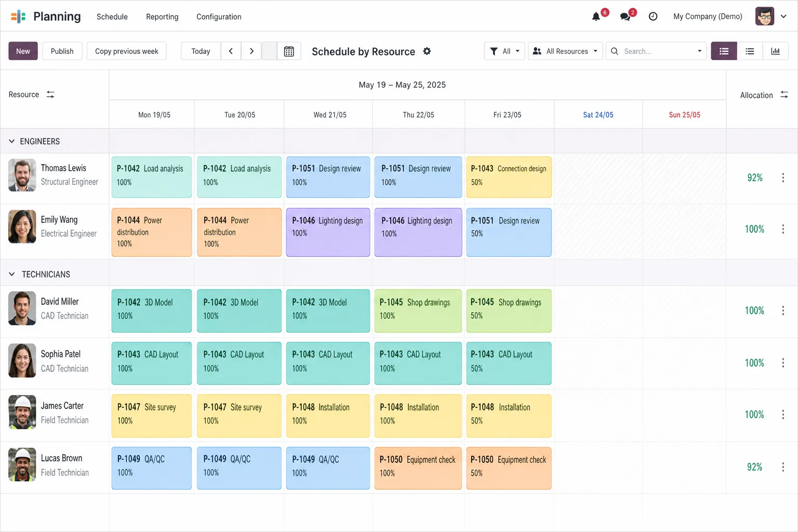Go to previous week arrow
The height and width of the screenshot is (532, 798).
point(231,51)
